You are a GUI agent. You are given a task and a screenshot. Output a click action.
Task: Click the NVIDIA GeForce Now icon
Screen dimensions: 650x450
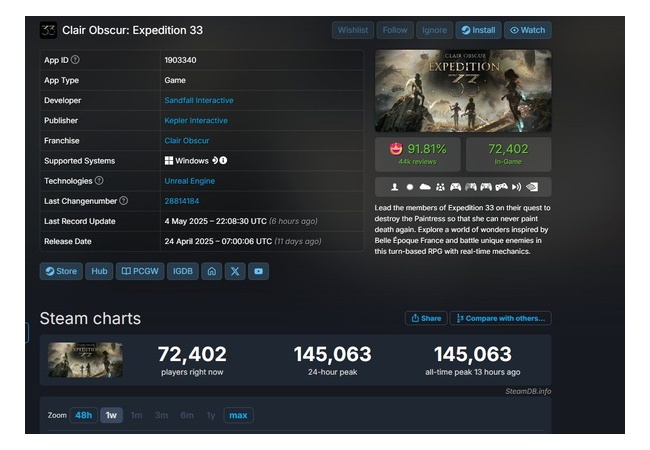(x=532, y=187)
